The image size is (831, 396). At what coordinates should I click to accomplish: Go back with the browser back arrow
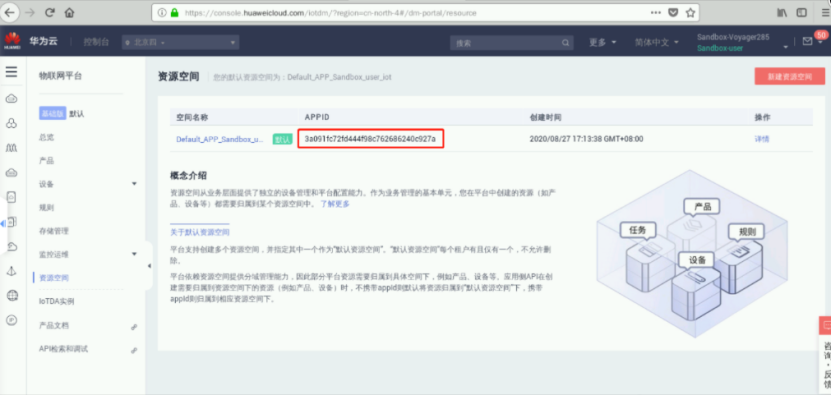[x=11, y=12]
